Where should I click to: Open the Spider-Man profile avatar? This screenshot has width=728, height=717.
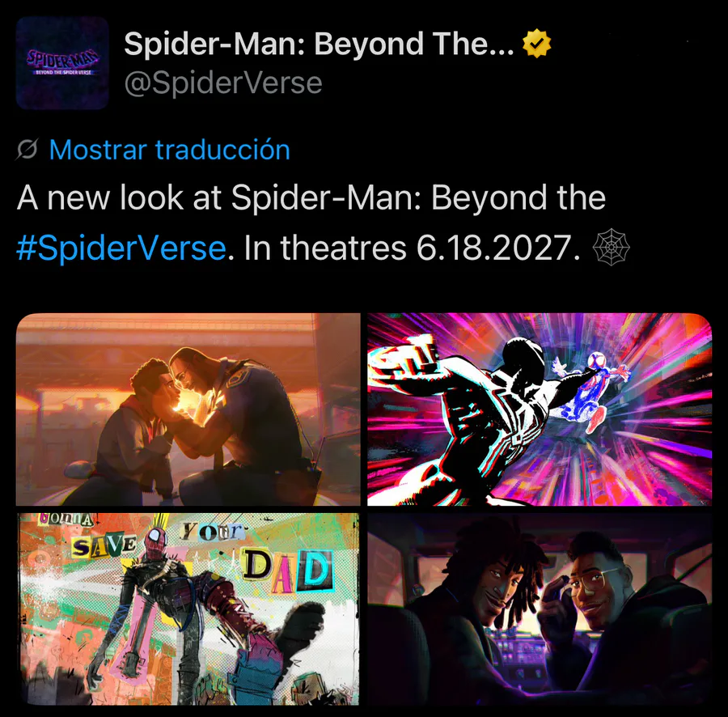tap(62, 62)
